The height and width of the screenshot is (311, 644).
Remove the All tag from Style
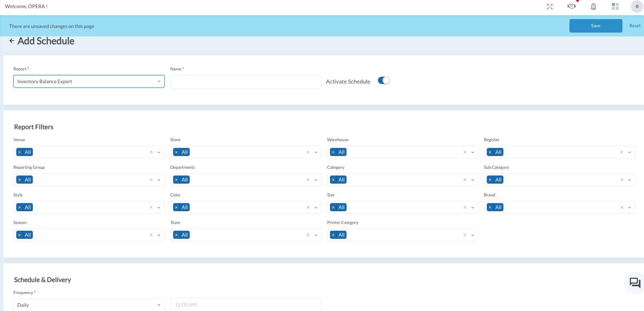19,207
